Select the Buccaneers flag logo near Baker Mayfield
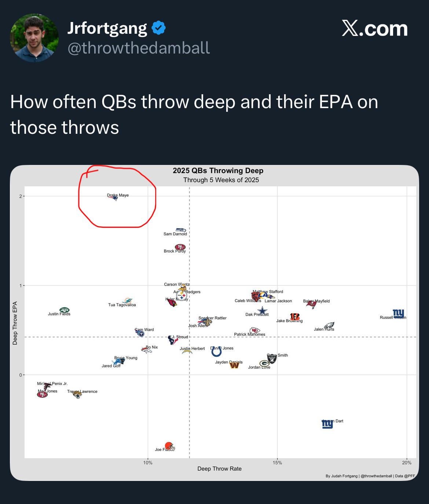 point(311,304)
